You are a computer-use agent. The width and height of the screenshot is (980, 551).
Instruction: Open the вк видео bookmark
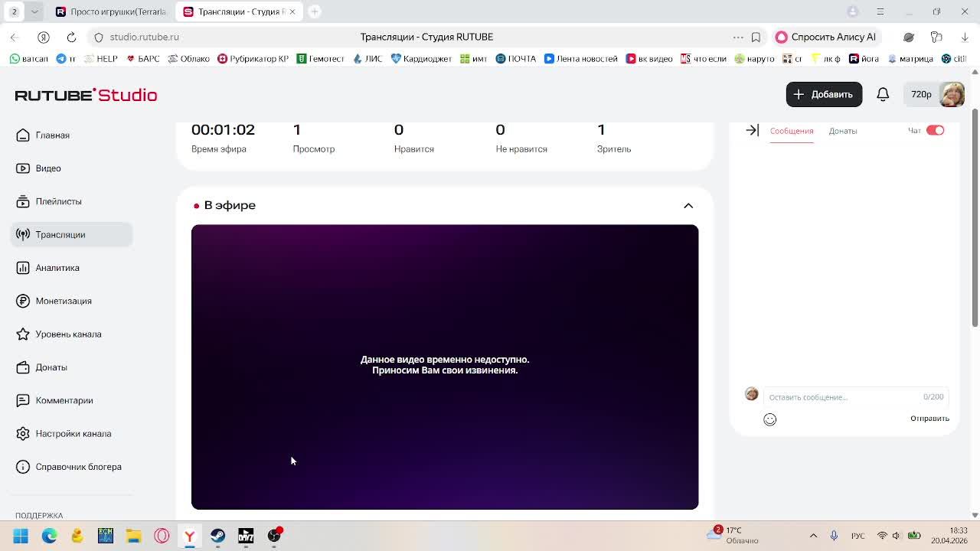[649, 59]
